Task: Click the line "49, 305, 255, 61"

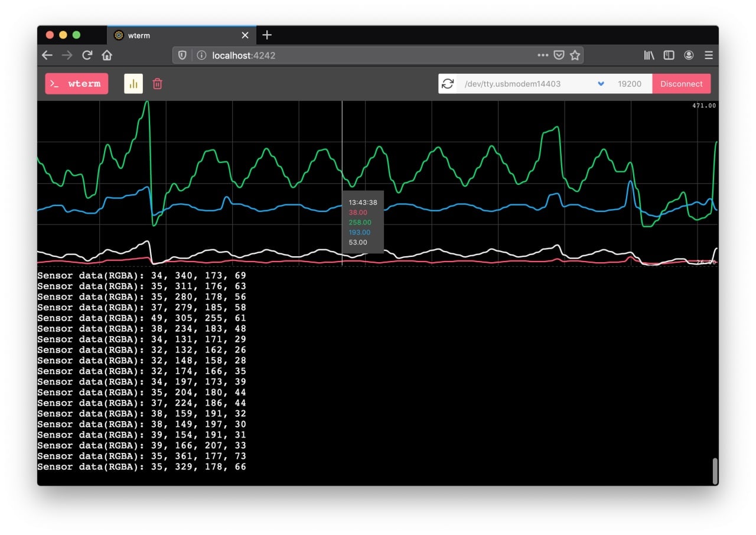Action: 142,318
